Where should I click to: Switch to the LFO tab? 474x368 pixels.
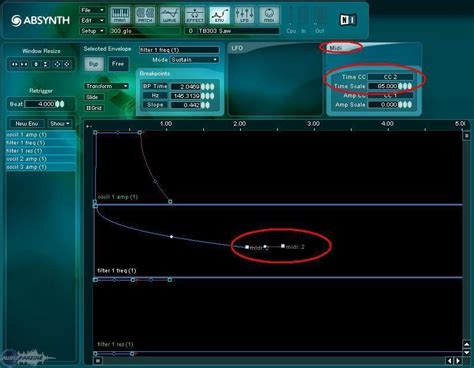pos(237,48)
